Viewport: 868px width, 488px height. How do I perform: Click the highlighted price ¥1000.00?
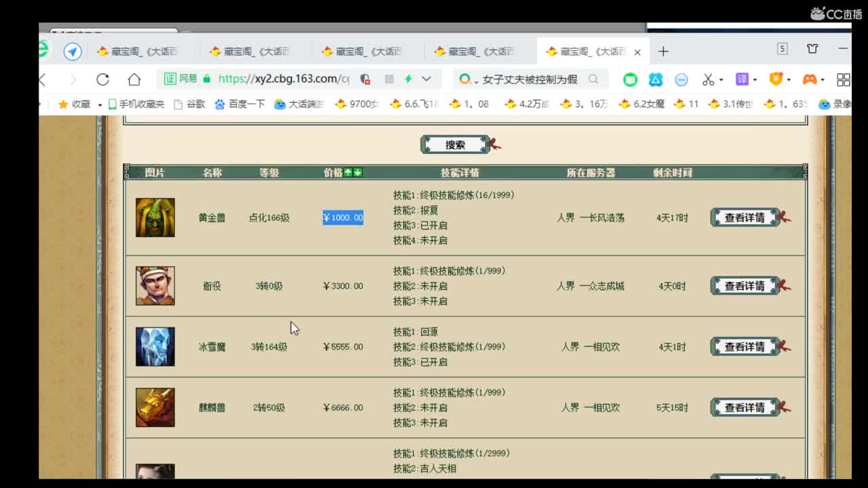pos(342,218)
